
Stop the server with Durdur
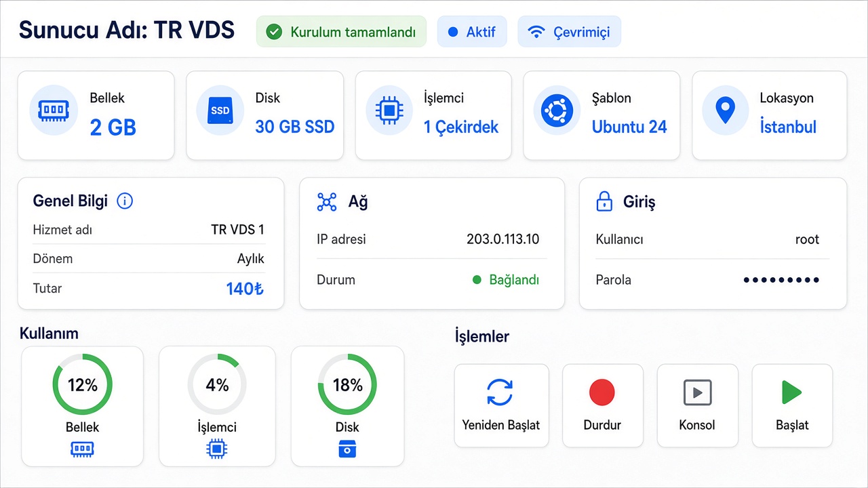pos(602,405)
